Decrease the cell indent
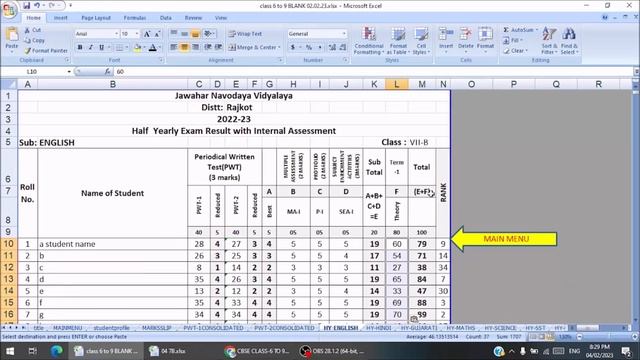The height and width of the screenshot is (360, 640). point(208,47)
